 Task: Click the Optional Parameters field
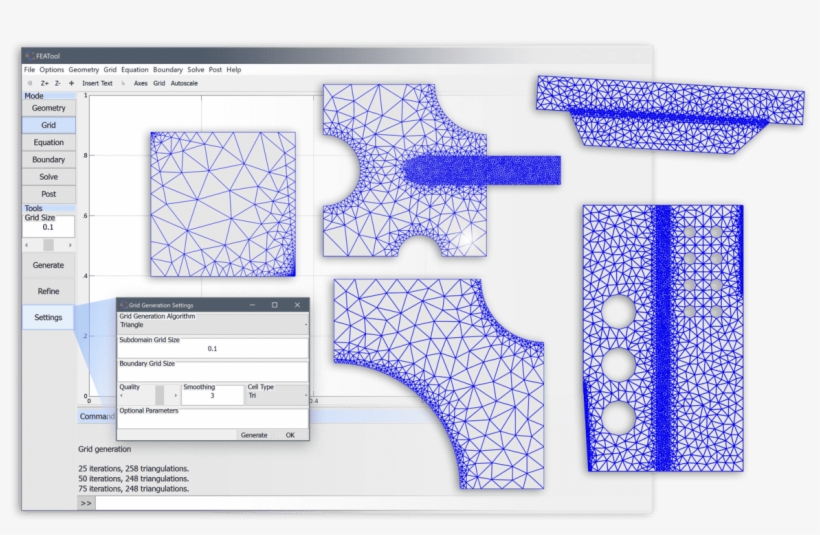[213, 419]
